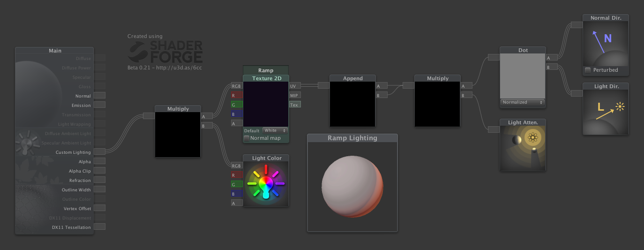
Task: Click the Ramp Texture 2D preview
Action: (266, 104)
